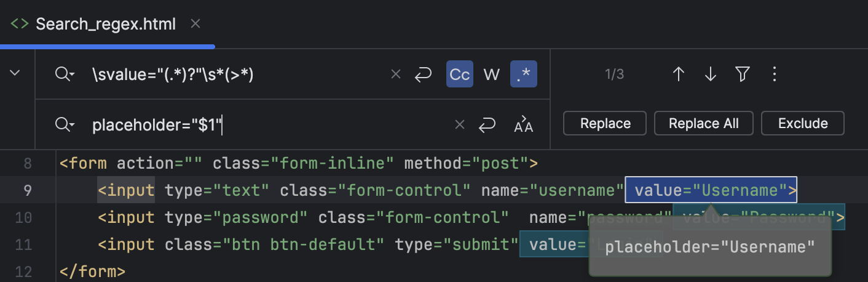Toggle Regex search mode

524,75
